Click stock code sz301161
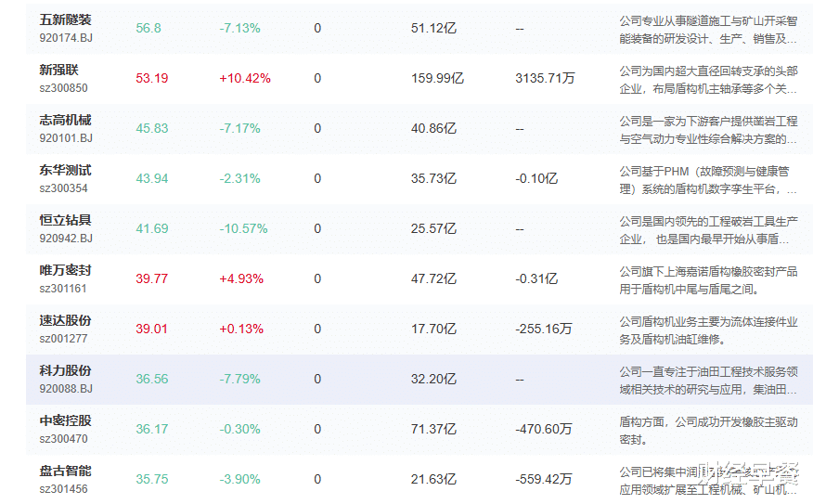This screenshot has height=504, width=813. [x=63, y=289]
